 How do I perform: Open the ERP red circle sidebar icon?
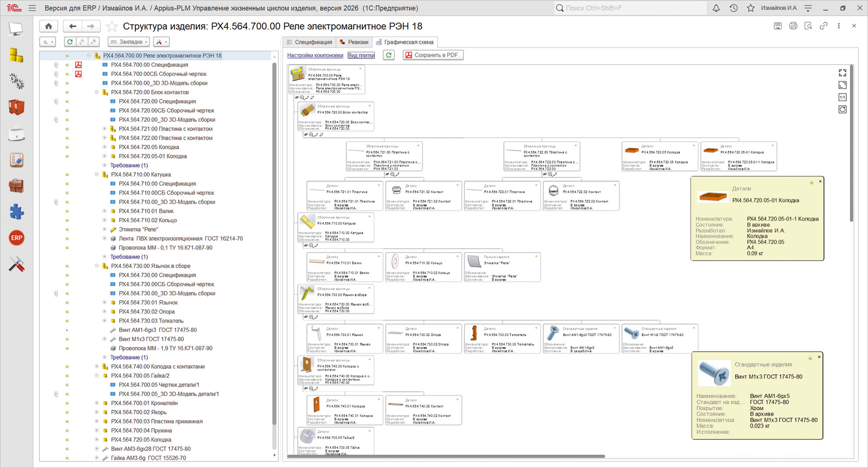16,238
